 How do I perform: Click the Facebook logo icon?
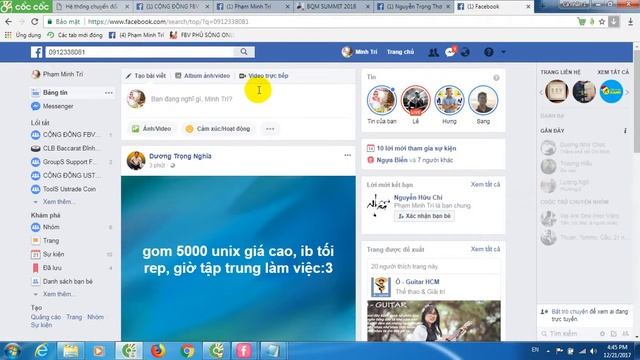tap(36, 52)
